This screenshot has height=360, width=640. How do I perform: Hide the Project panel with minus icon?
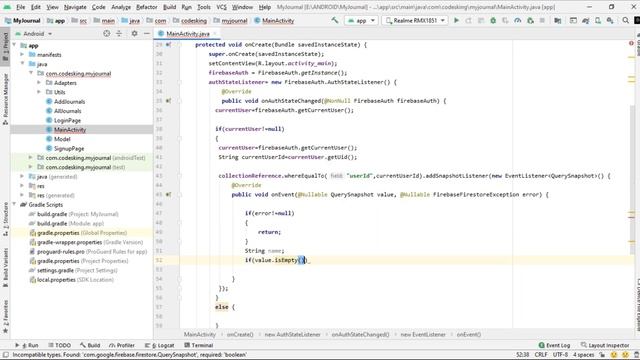(147, 33)
